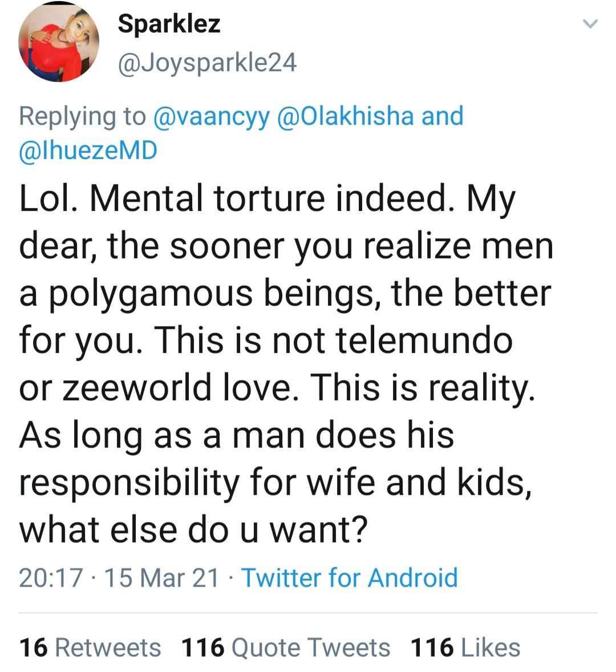Click the 20:17 tweet timestamp
The image size is (616, 672).
coord(51,577)
